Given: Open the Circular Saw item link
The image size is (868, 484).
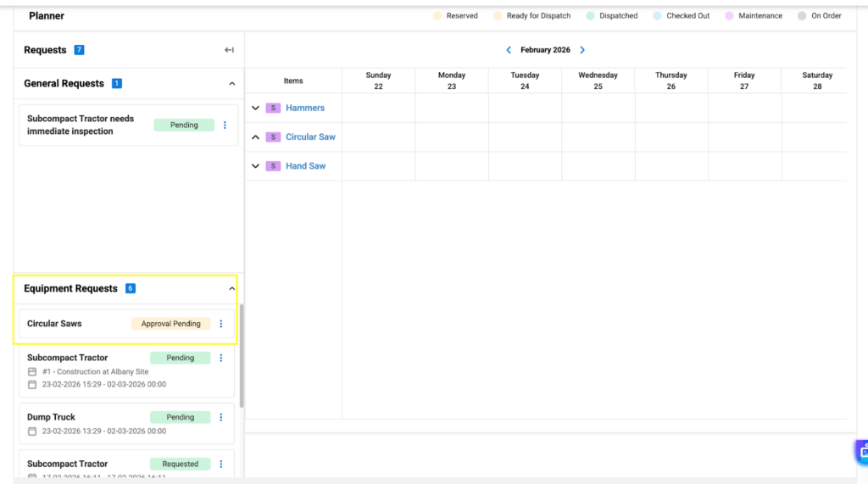Looking at the screenshot, I should click(310, 137).
